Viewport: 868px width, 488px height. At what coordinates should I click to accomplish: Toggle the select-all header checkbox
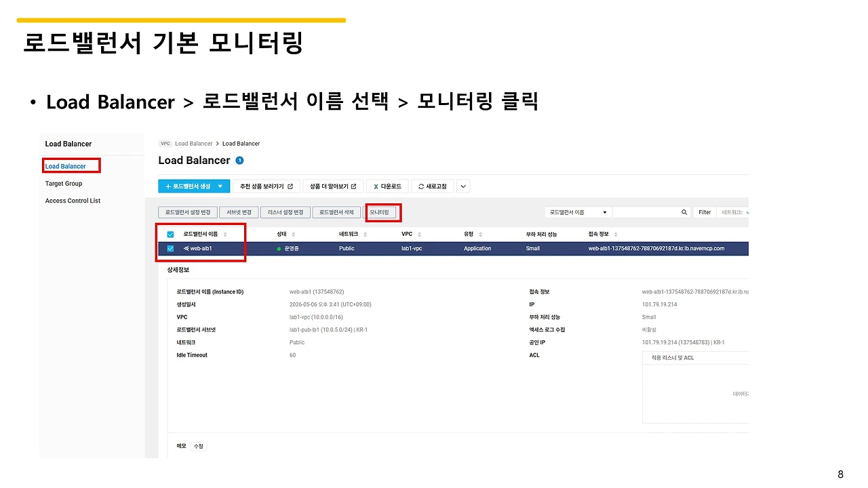170,235
